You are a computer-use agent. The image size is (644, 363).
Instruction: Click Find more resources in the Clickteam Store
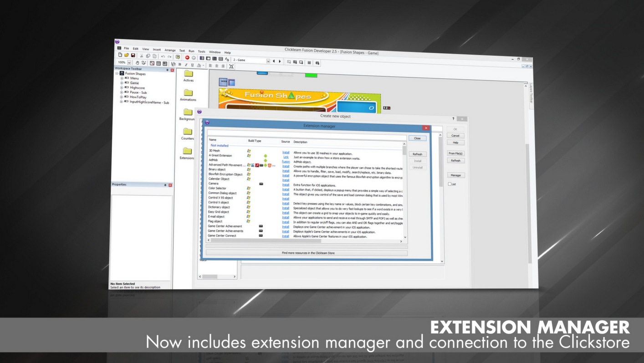pyautogui.click(x=307, y=253)
